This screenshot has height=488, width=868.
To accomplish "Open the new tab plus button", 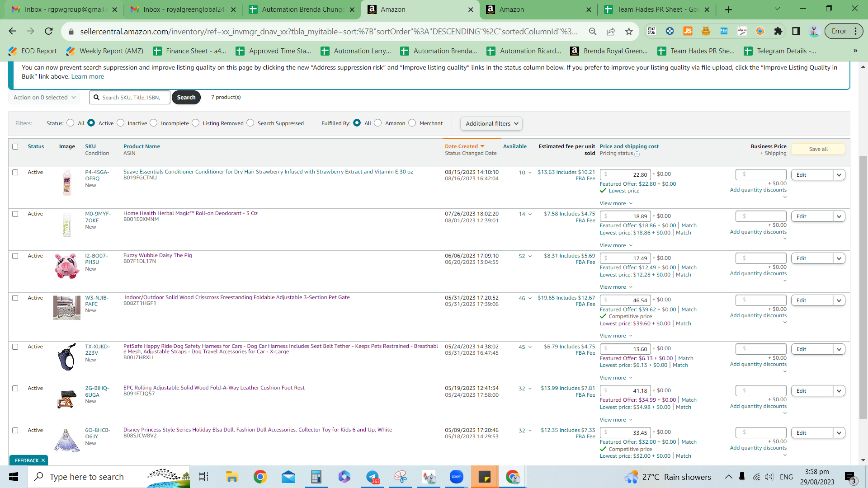I will (728, 9).
